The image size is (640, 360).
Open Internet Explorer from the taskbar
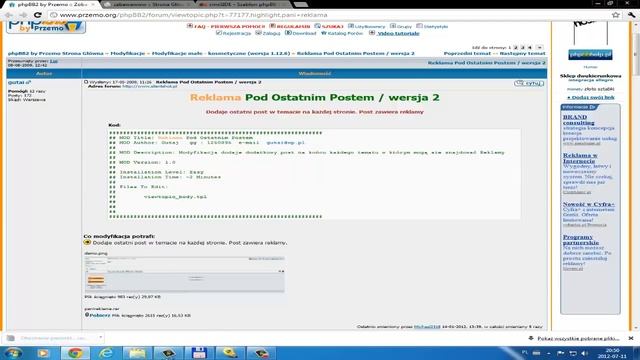point(106,353)
